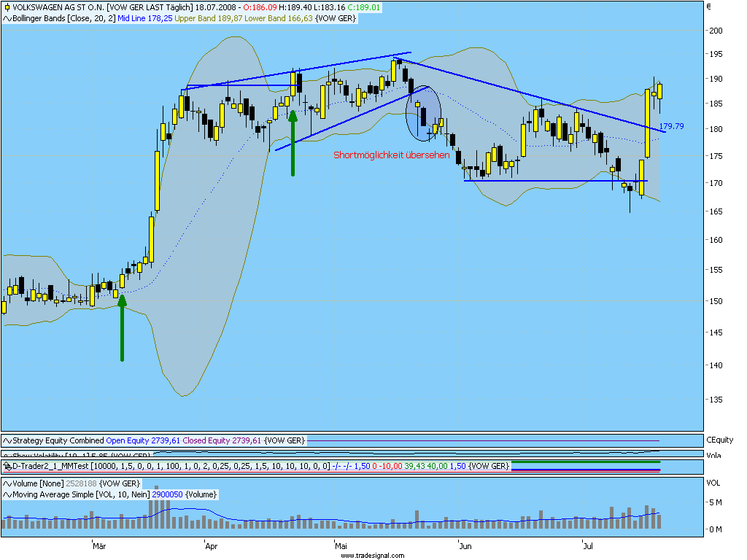This screenshot has width=747, height=560.
Task: Click the 200 level on the price axis
Action: click(x=716, y=31)
